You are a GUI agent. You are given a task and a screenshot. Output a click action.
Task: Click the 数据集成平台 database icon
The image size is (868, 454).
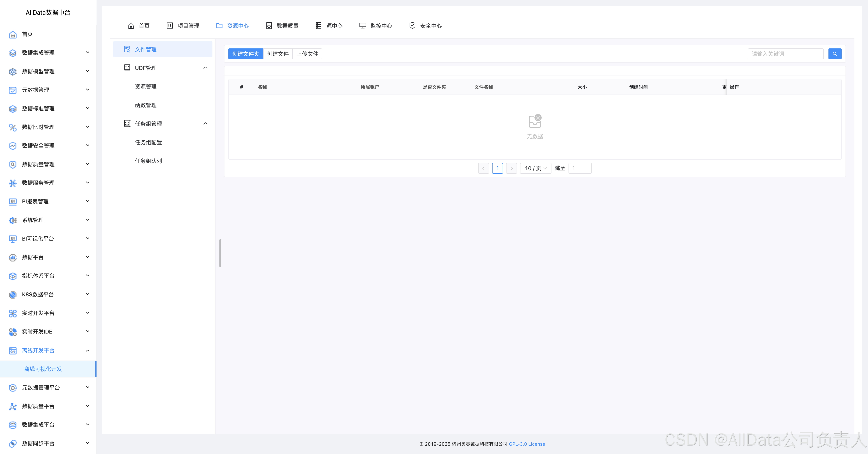tap(12, 425)
